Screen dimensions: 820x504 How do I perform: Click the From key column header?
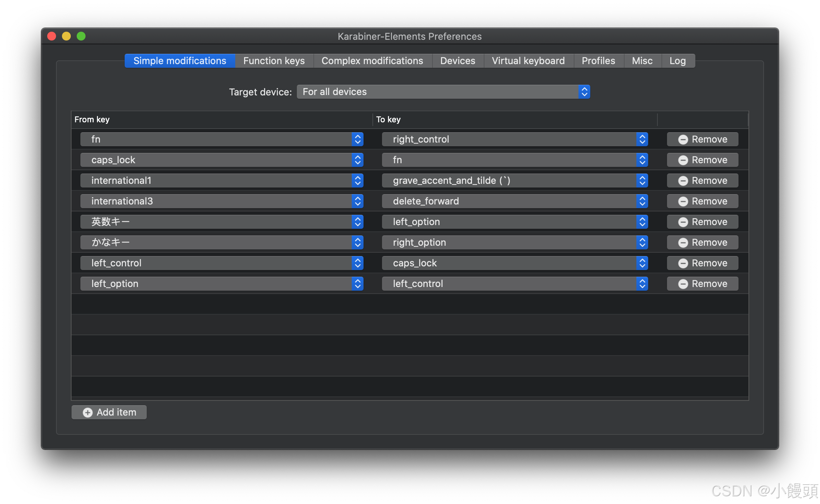click(x=222, y=119)
